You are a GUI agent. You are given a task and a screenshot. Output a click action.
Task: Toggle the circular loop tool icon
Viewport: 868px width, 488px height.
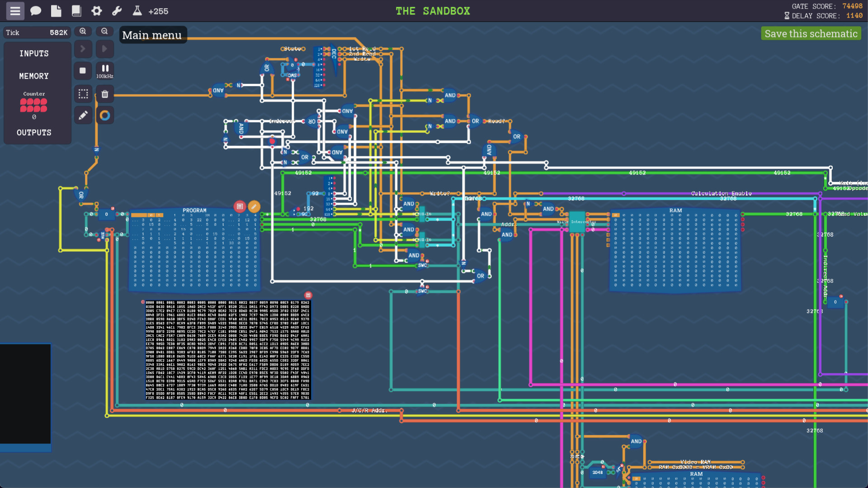[x=104, y=115]
